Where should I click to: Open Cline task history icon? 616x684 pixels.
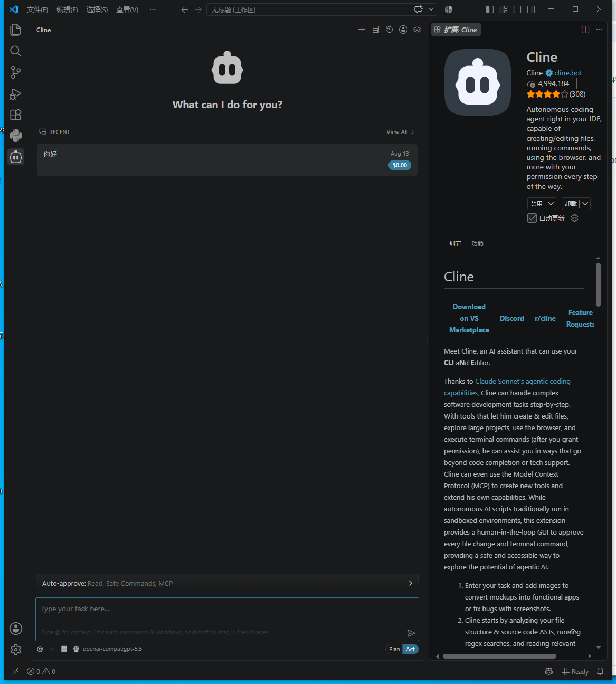point(390,30)
